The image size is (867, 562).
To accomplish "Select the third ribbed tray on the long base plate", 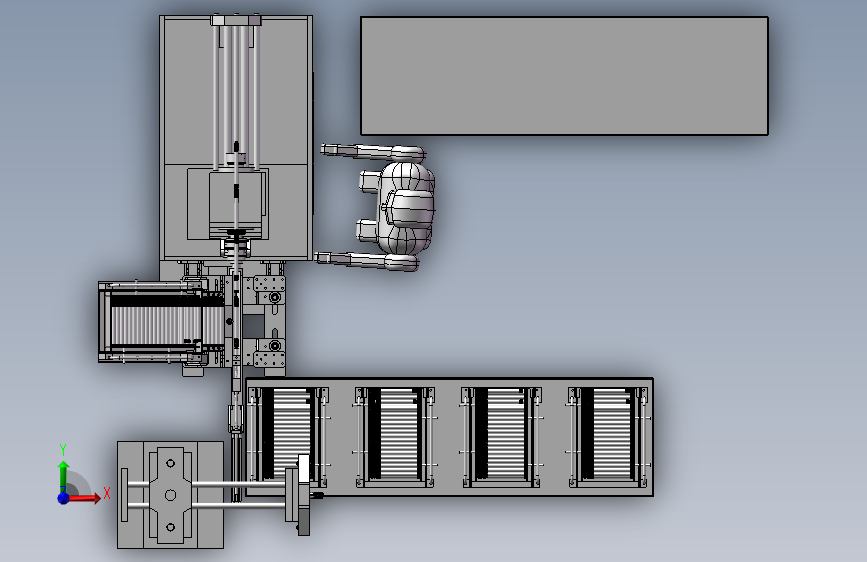I will click(501, 437).
